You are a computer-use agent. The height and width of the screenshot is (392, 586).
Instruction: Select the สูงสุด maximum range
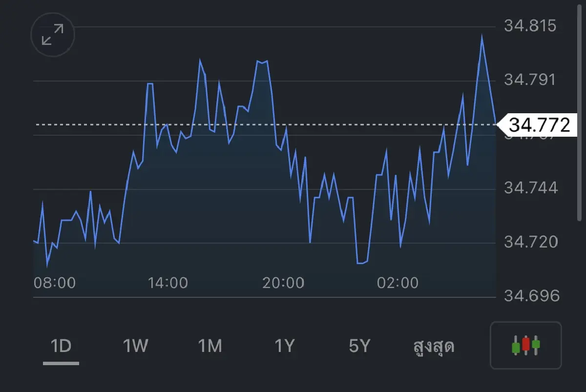pyautogui.click(x=434, y=347)
